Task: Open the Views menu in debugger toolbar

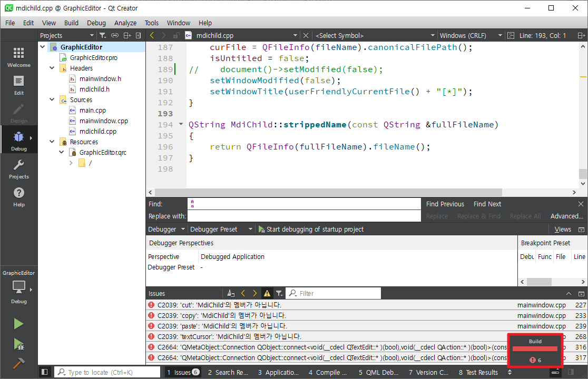Action: (563, 229)
